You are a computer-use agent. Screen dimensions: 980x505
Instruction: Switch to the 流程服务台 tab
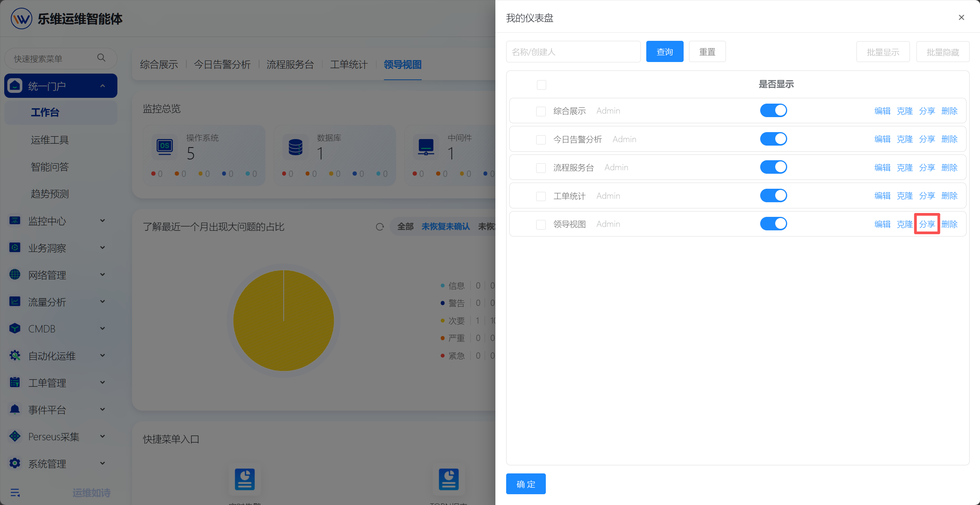(x=290, y=64)
